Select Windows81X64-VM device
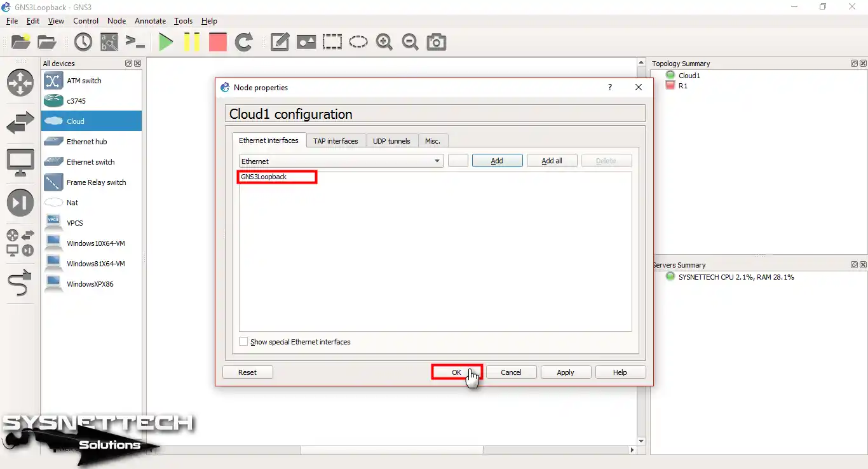 92,264
